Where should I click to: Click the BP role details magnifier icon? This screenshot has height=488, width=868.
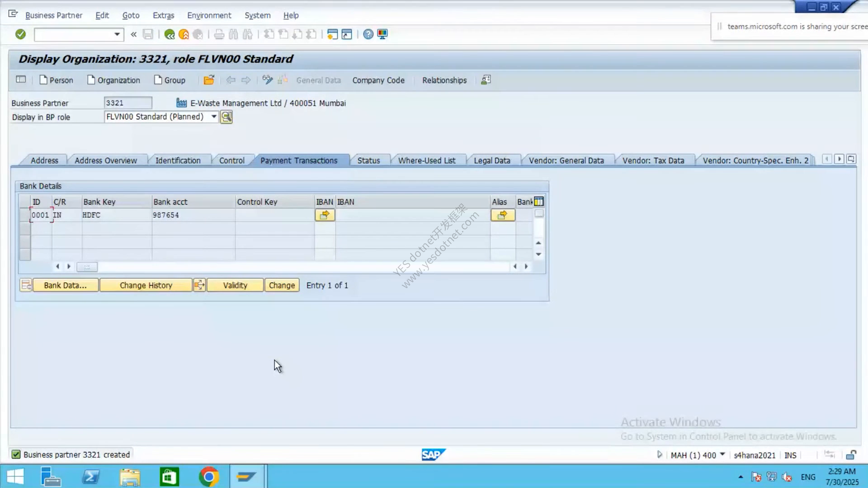tap(226, 117)
